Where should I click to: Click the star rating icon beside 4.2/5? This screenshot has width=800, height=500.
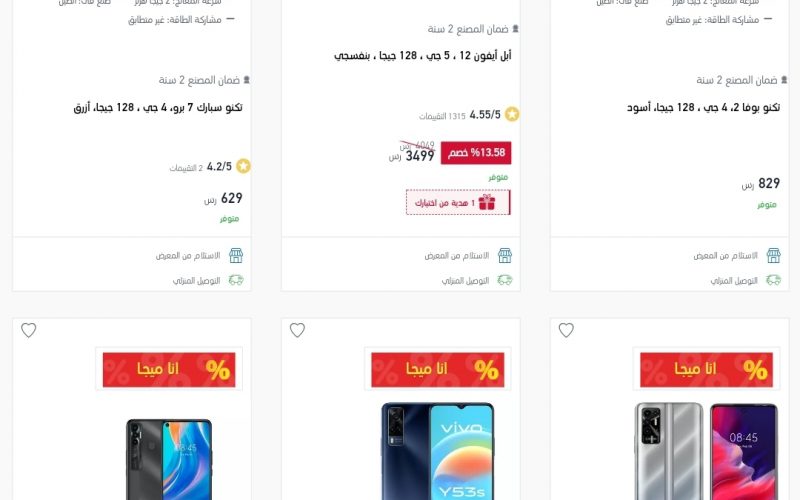243,166
